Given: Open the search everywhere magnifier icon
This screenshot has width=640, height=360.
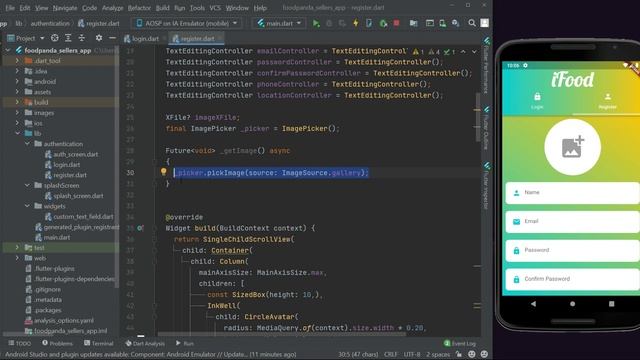Looking at the screenshot, I should point(472,23).
